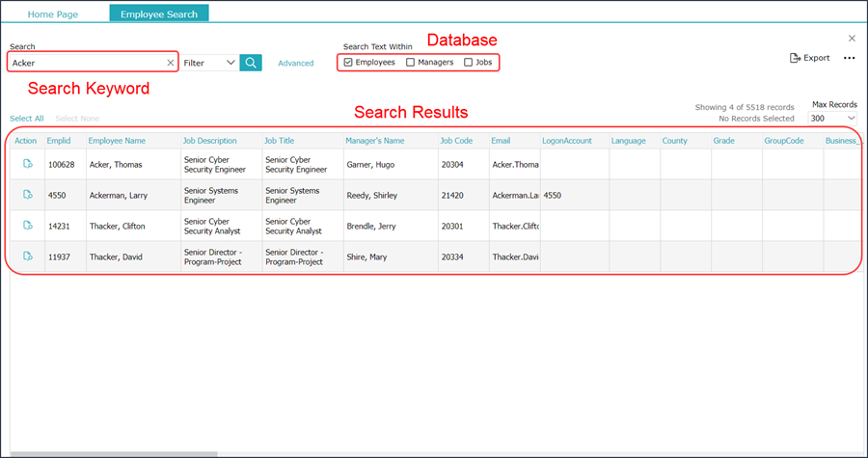868x458 pixels.
Task: Expand the Filter dropdown
Action: click(x=210, y=63)
